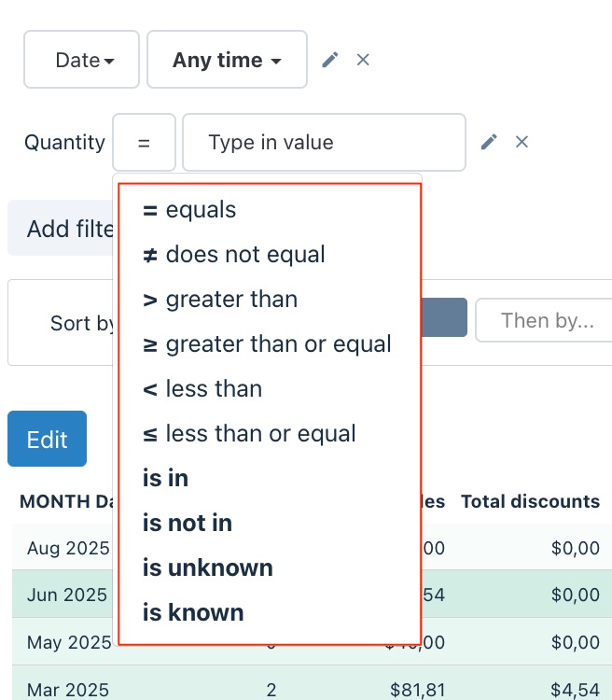Open the Then by sort selector

546,321
